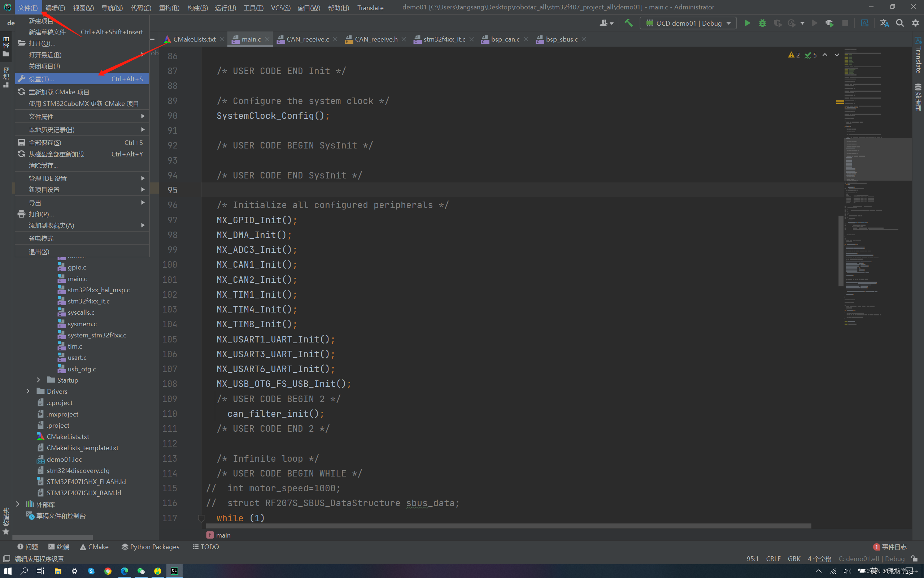Switch to the bsp_can.c editor tab
The image size is (924, 578).
point(505,39)
